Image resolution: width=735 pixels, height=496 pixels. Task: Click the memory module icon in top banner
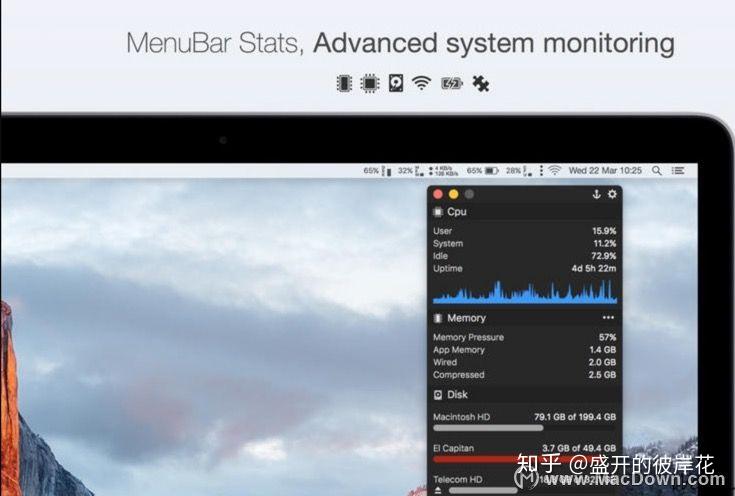click(344, 84)
